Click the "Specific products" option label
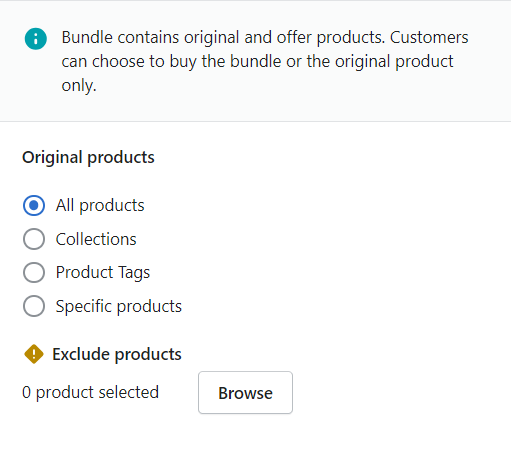Screen dimensions: 511x450 click(x=119, y=306)
